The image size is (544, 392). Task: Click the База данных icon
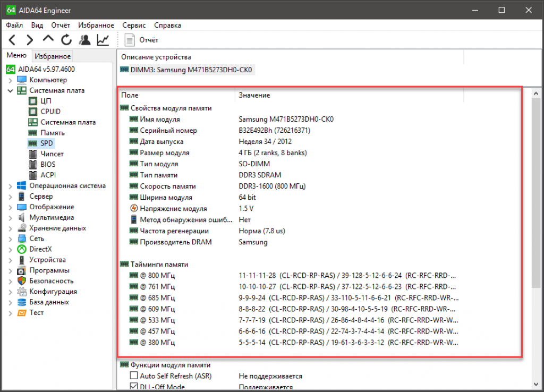pos(22,302)
